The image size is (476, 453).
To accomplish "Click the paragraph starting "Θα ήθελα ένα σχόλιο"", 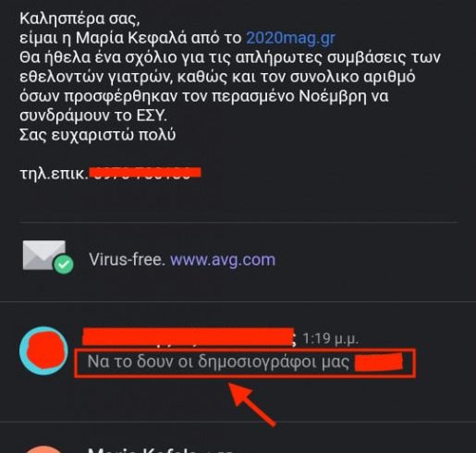I will 230,86.
